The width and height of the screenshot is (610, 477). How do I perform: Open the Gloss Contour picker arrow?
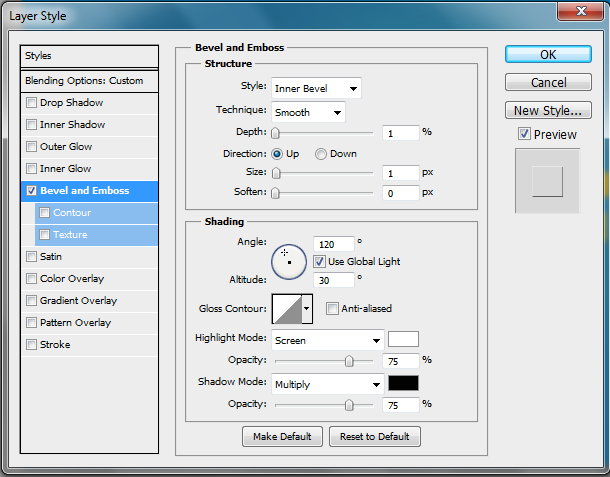point(307,310)
